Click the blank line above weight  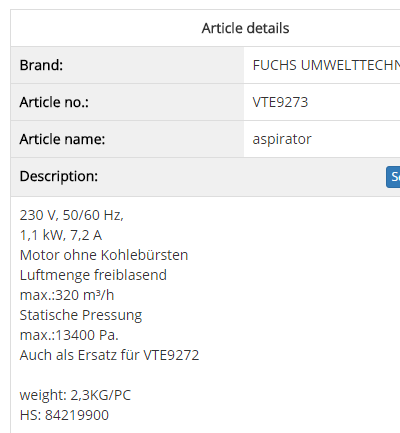coord(109,375)
